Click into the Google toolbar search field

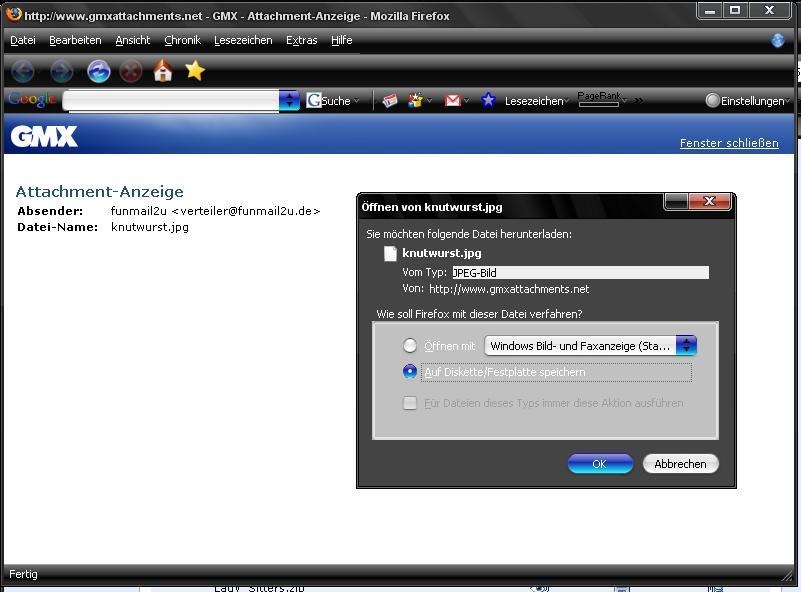170,100
